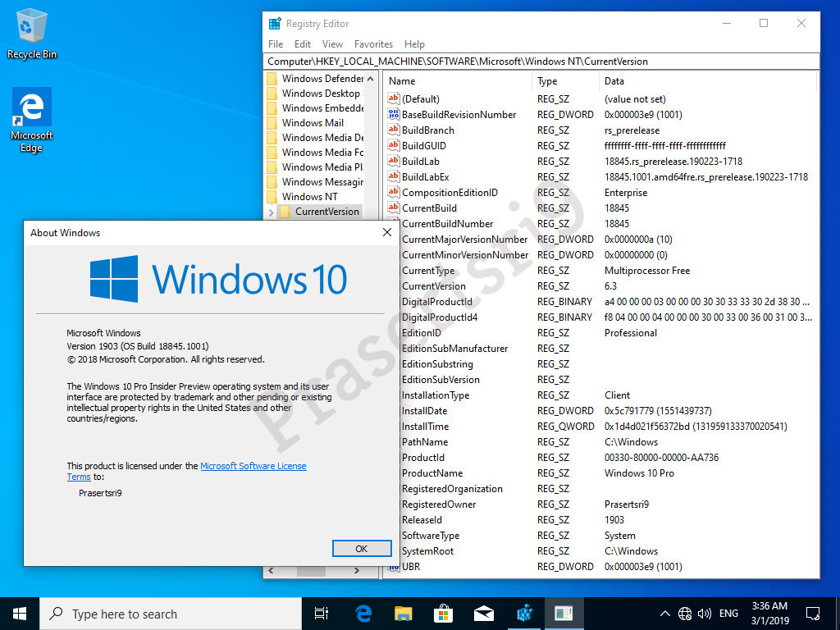Open the Action Center notifications icon

pos(813,614)
